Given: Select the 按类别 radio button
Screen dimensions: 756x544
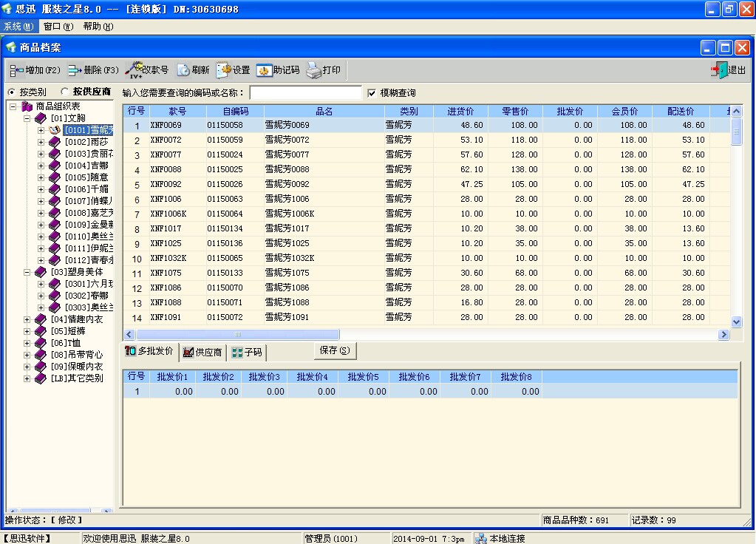Looking at the screenshot, I should 12,92.
